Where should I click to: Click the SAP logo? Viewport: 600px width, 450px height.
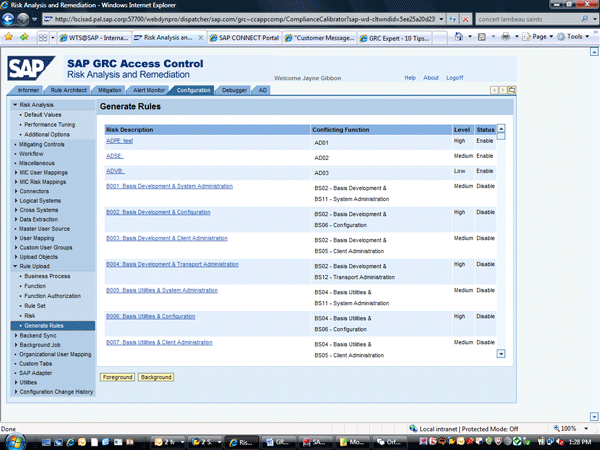[x=31, y=68]
